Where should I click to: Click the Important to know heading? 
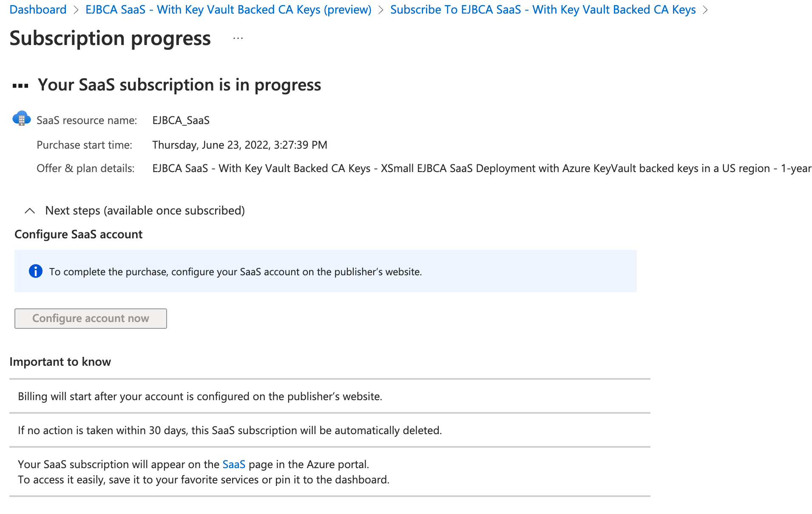[60, 361]
